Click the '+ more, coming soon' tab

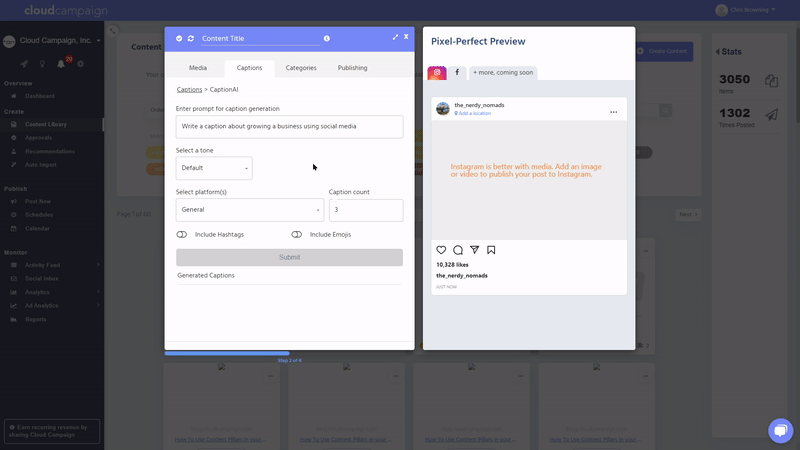click(x=503, y=72)
